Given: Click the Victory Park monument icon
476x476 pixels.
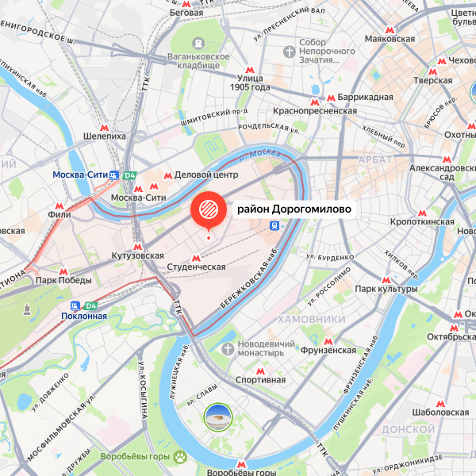Looking at the screenshot, I should click(27, 309).
